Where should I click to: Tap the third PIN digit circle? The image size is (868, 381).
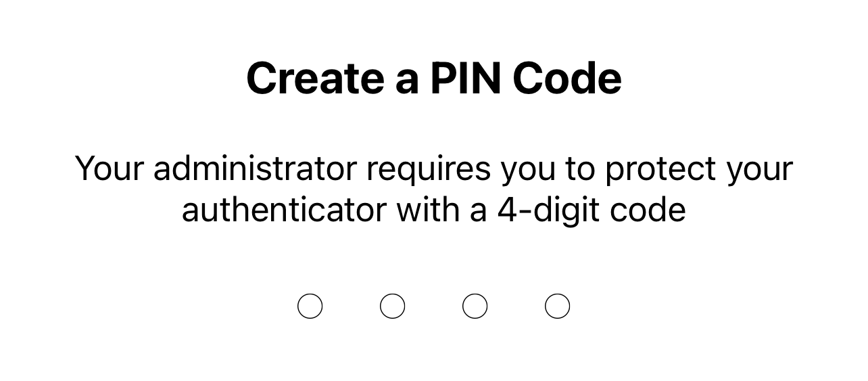475,307
